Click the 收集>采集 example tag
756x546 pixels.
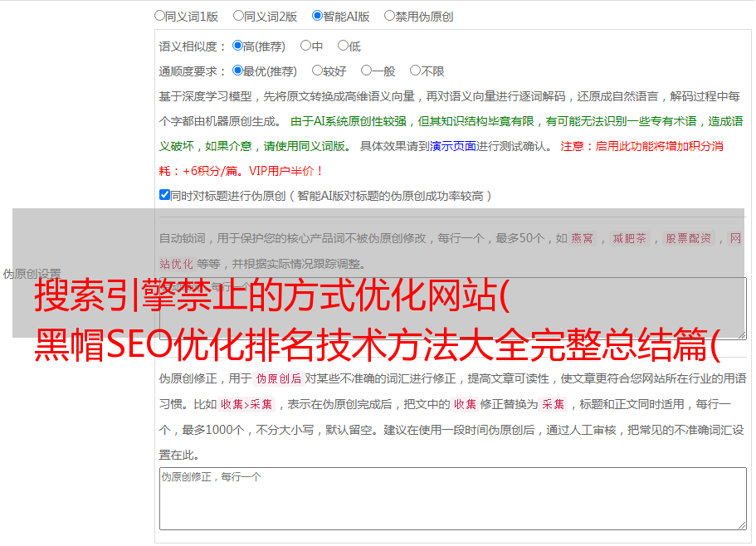pos(246,404)
